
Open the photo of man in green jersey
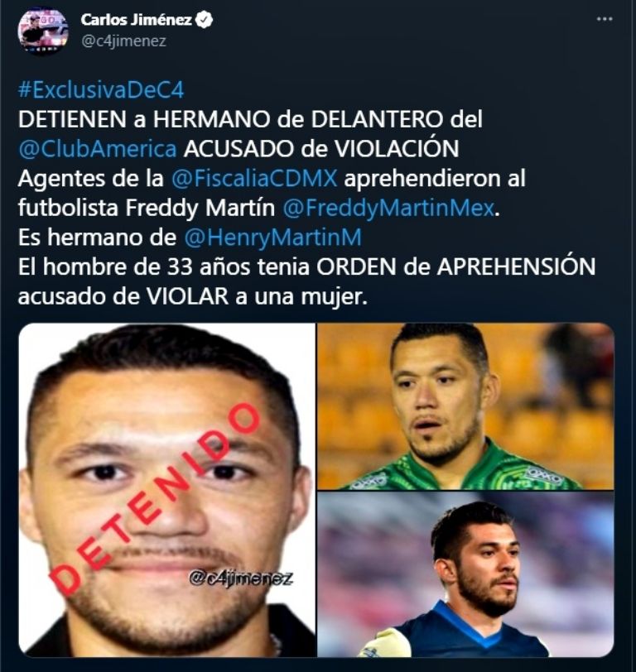pos(465,406)
